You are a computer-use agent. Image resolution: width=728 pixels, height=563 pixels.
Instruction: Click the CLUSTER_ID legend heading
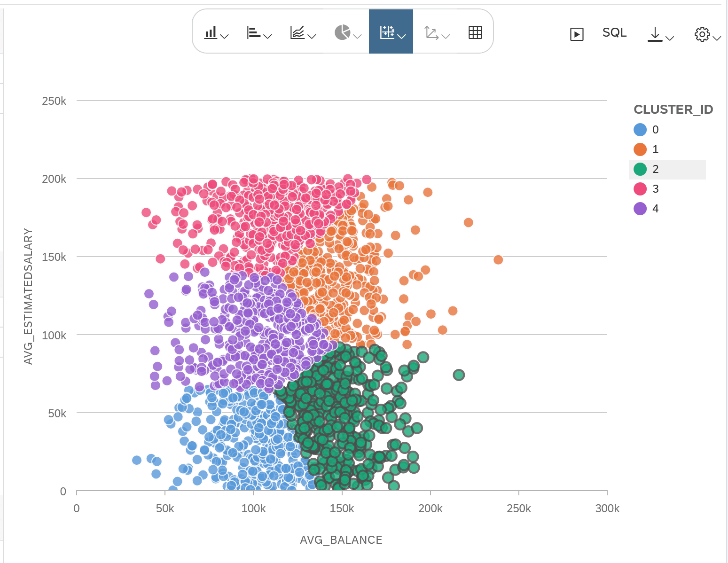[x=673, y=109]
